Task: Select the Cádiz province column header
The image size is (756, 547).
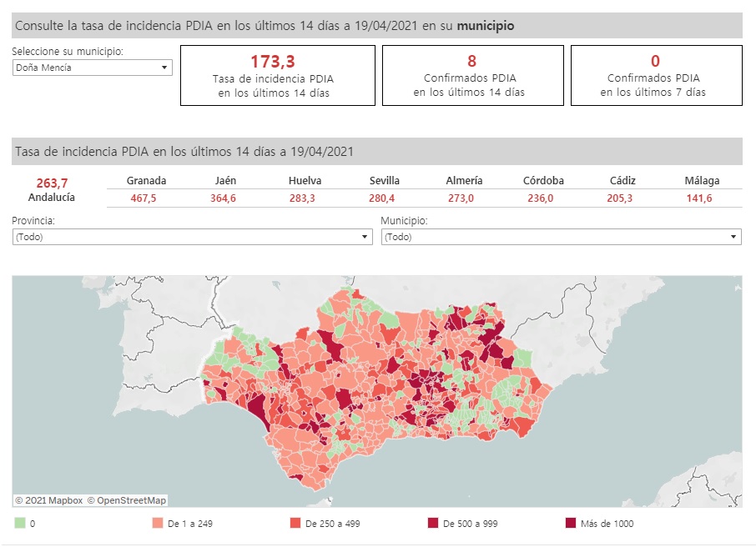Action: 622,181
